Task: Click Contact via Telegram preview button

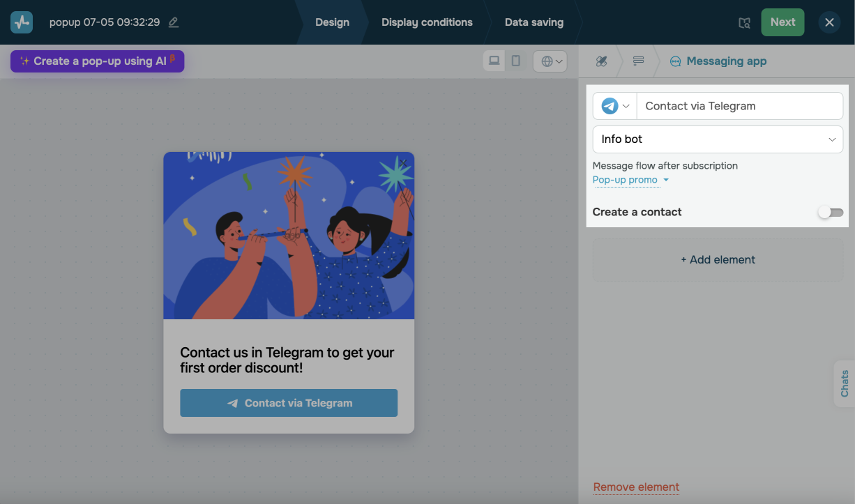Action: click(289, 403)
